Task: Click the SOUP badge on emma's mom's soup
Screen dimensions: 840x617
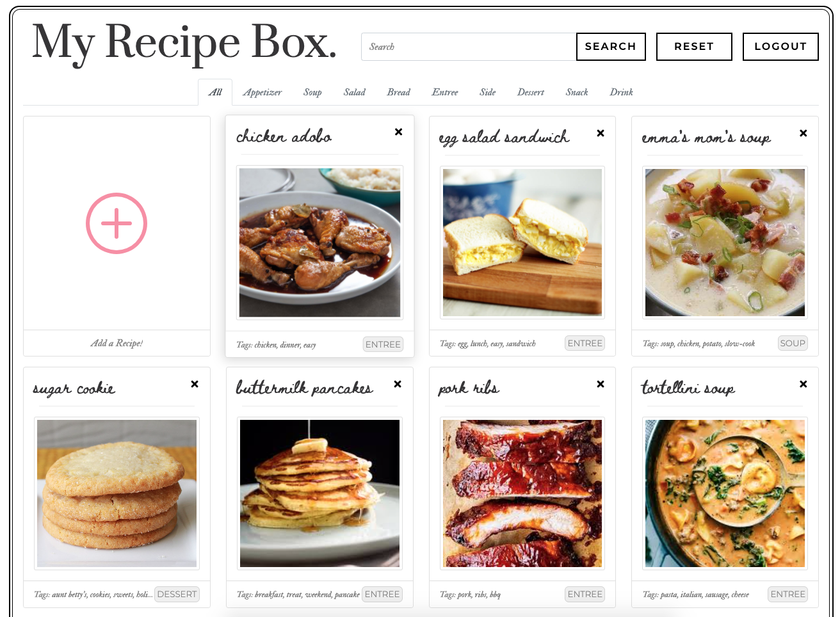Action: 793,343
